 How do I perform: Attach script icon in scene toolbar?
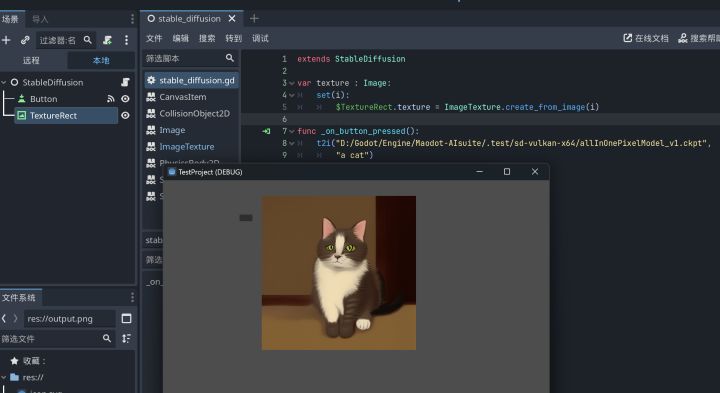tap(107, 40)
